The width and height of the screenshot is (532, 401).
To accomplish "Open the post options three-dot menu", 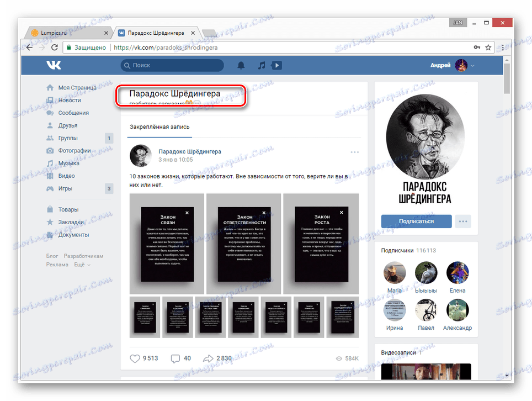I will click(354, 152).
